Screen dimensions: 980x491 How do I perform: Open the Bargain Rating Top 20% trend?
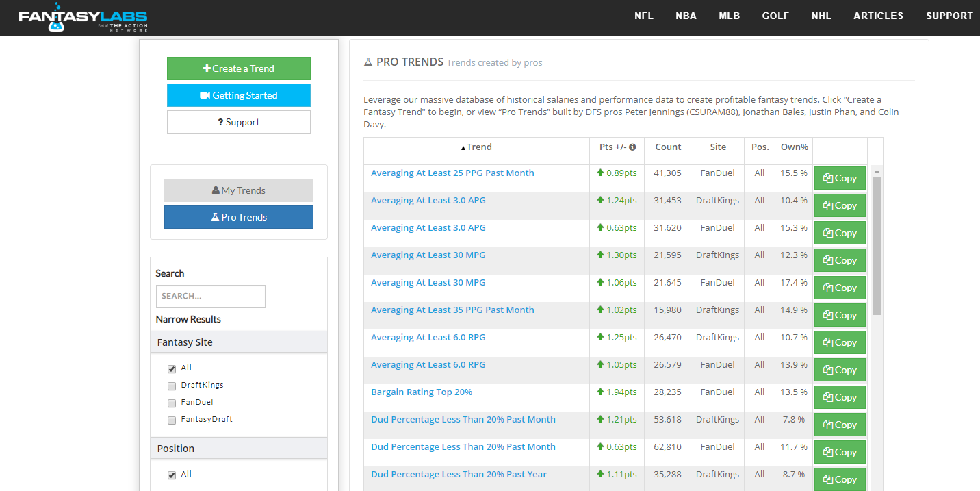[422, 392]
